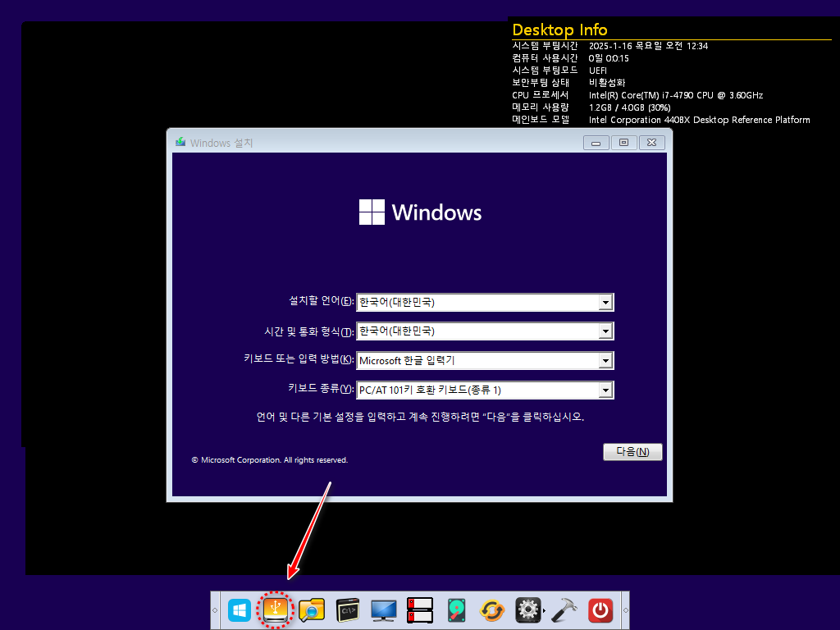The width and height of the screenshot is (840, 630).
Task: Click the 440BX motherboard model text
Action: [x=699, y=120]
